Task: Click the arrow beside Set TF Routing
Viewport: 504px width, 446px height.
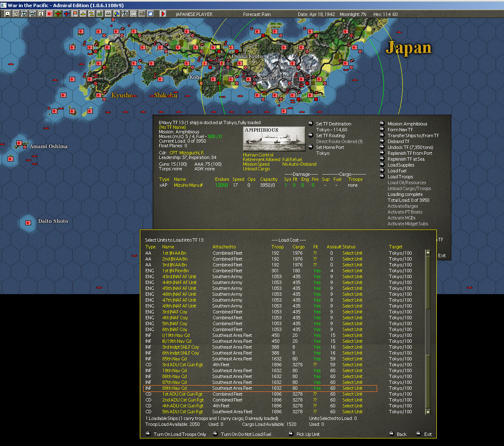Action: 311,135
